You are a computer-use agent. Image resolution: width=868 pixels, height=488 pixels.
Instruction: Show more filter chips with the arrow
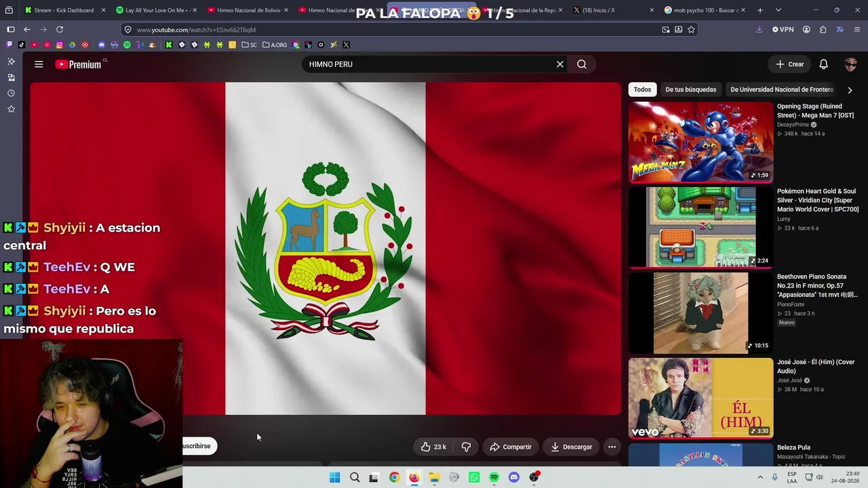pyautogui.click(x=850, y=90)
